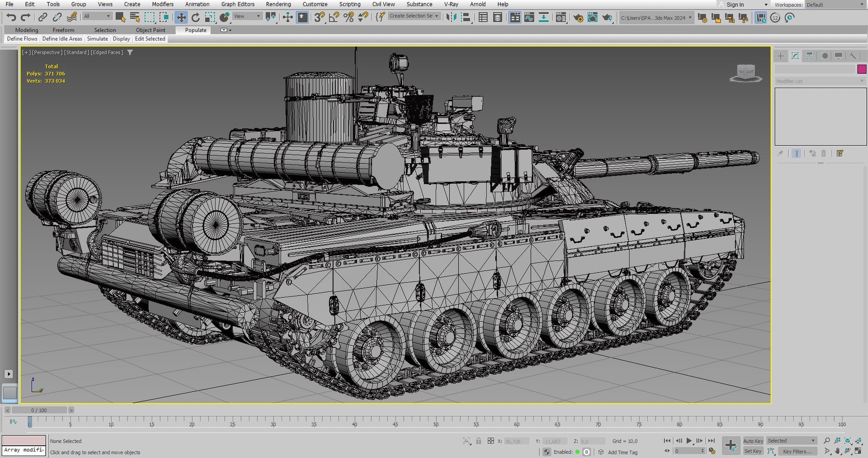Click the Unlink Selection icon
Viewport: 868px width, 458px height.
click(x=57, y=17)
